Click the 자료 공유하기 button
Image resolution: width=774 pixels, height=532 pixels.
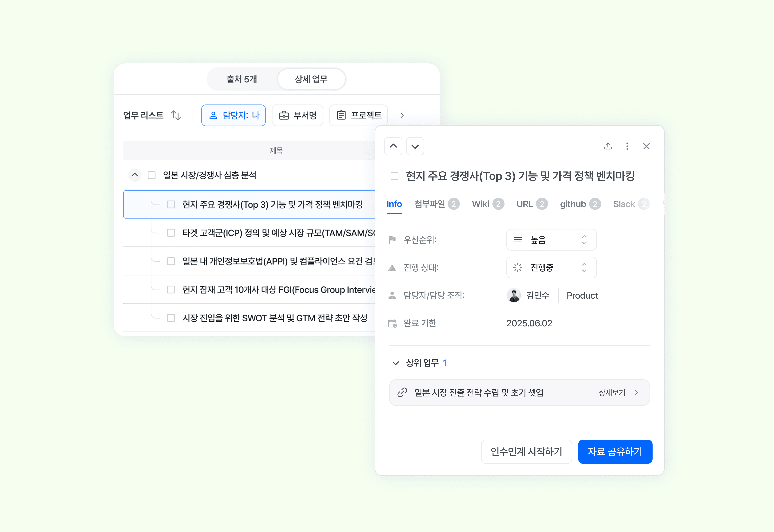615,451
